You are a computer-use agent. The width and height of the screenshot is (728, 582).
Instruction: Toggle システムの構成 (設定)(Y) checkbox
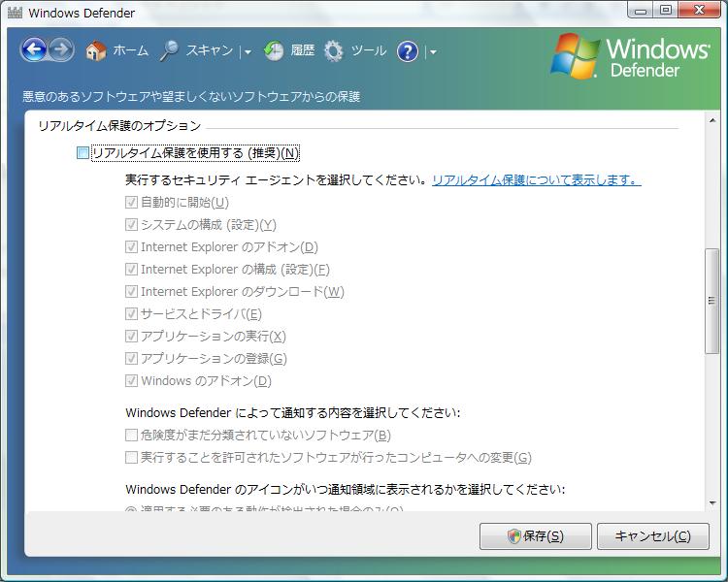pyautogui.click(x=131, y=224)
